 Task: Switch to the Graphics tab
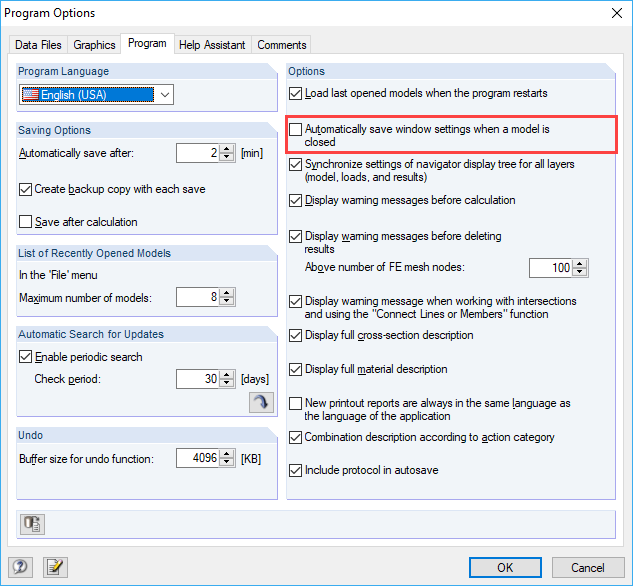tap(94, 45)
